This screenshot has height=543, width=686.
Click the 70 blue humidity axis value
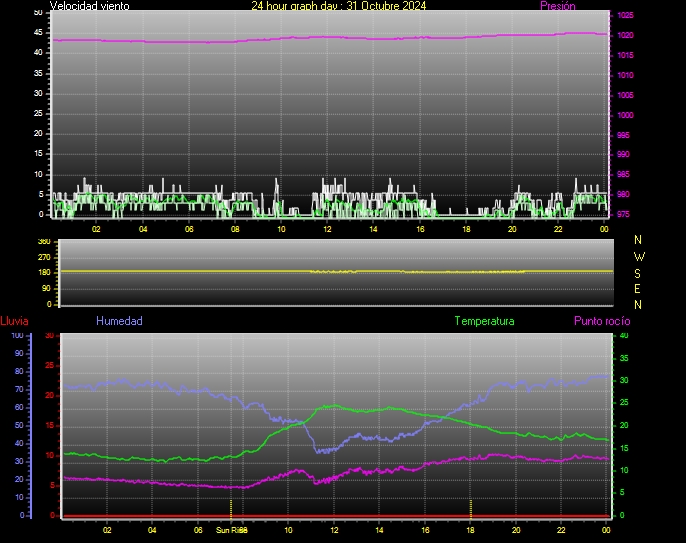coord(19,389)
